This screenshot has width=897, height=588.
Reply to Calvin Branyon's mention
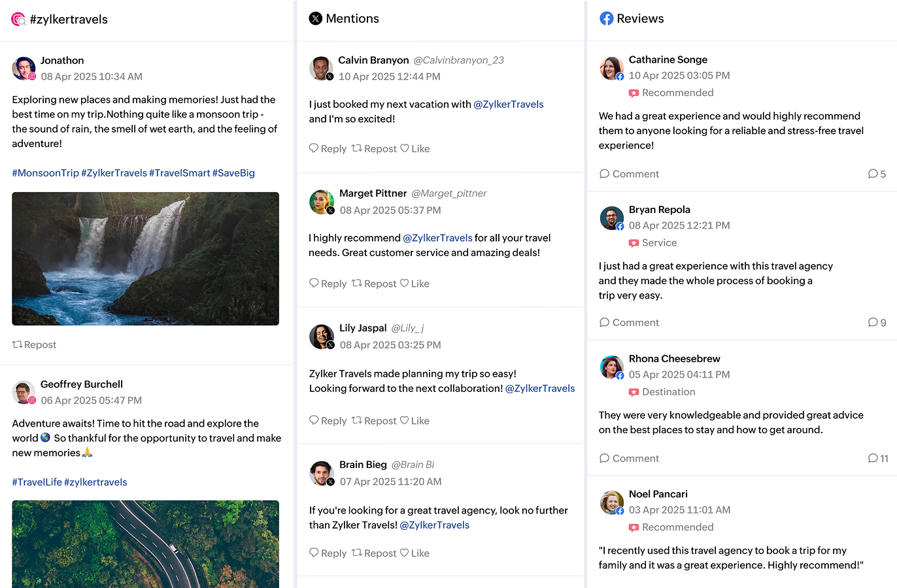328,149
